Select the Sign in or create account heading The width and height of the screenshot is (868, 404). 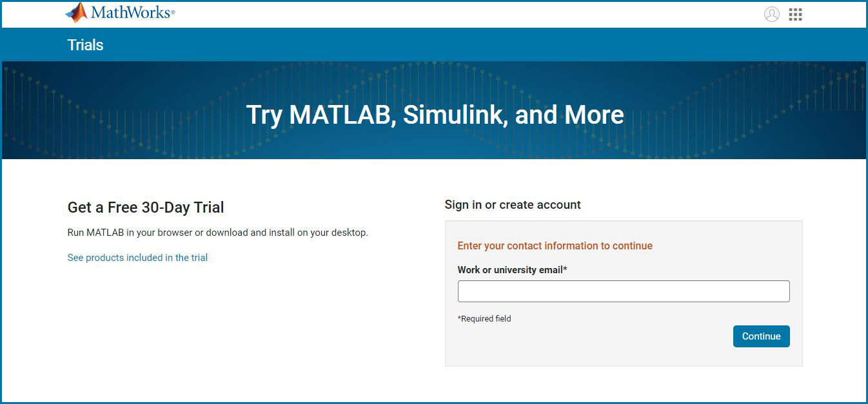(x=513, y=205)
